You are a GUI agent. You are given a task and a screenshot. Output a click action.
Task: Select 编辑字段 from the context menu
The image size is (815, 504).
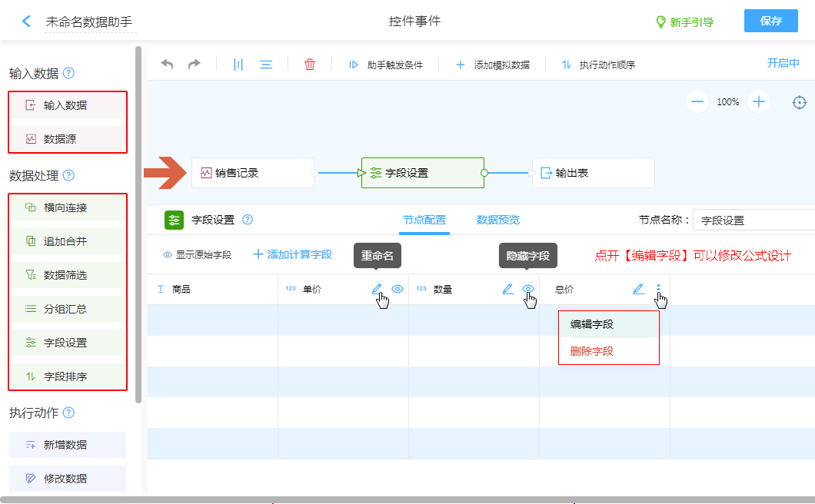pyautogui.click(x=592, y=324)
